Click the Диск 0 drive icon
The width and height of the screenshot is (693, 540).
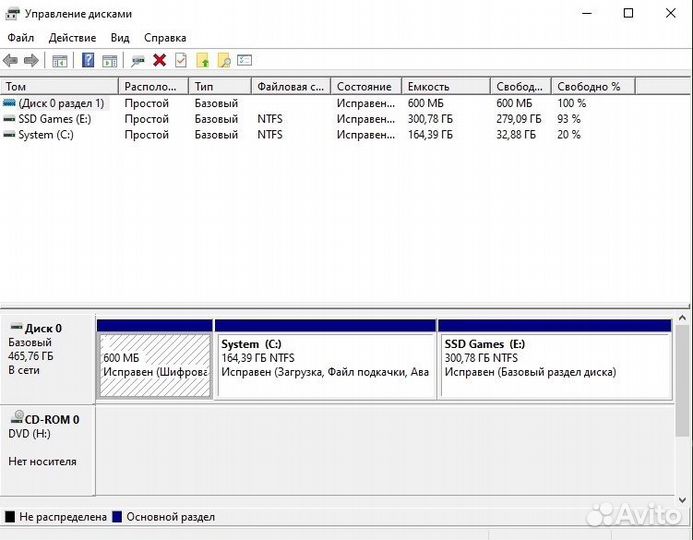point(16,327)
